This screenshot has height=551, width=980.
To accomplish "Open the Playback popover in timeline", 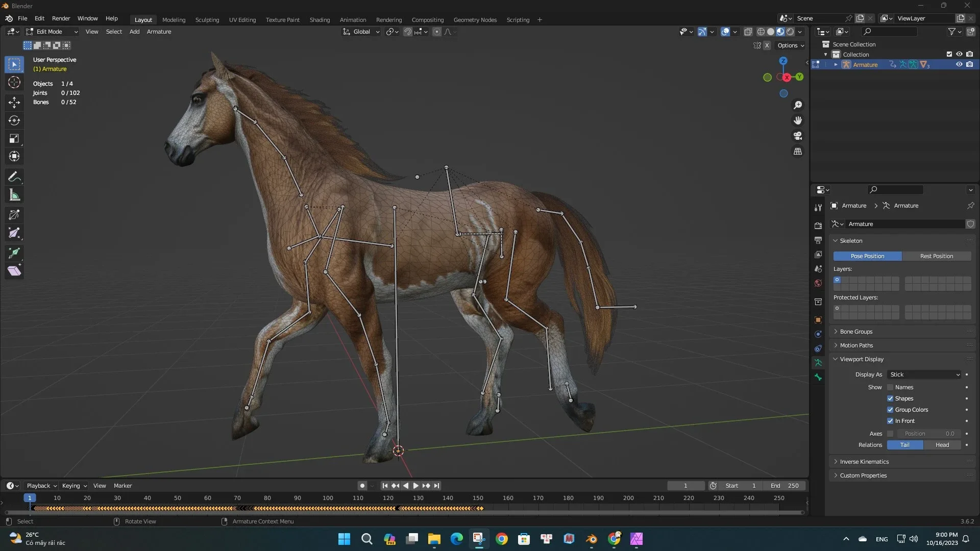I will pos(41,486).
